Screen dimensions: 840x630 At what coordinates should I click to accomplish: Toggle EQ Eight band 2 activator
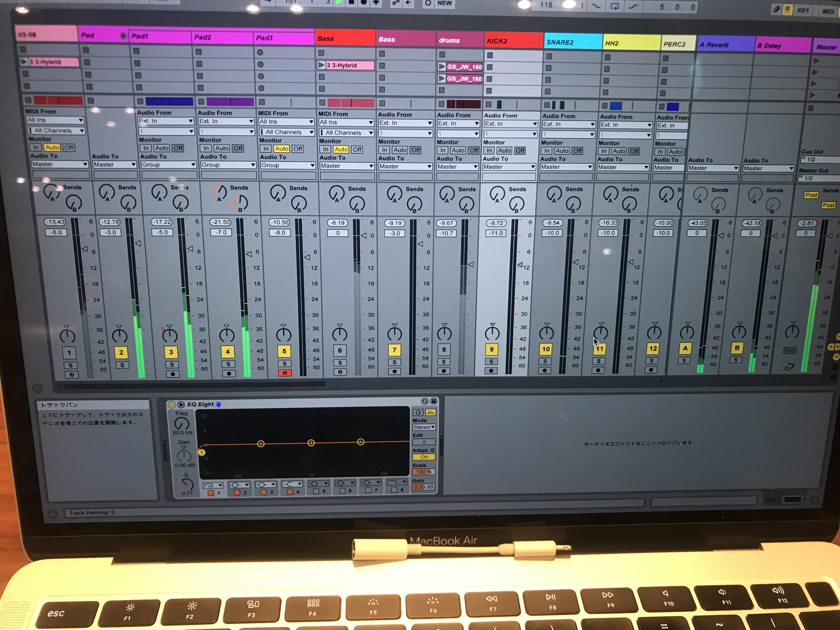(237, 492)
